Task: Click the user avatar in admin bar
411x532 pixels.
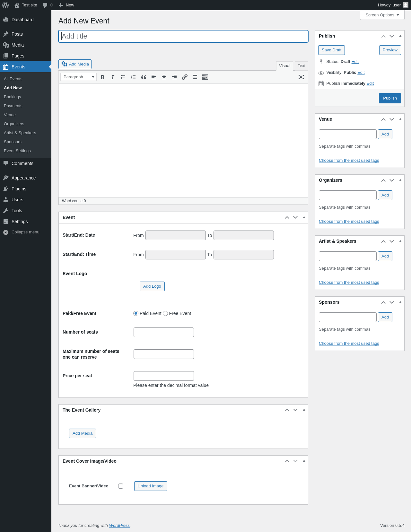Action: (406, 5)
